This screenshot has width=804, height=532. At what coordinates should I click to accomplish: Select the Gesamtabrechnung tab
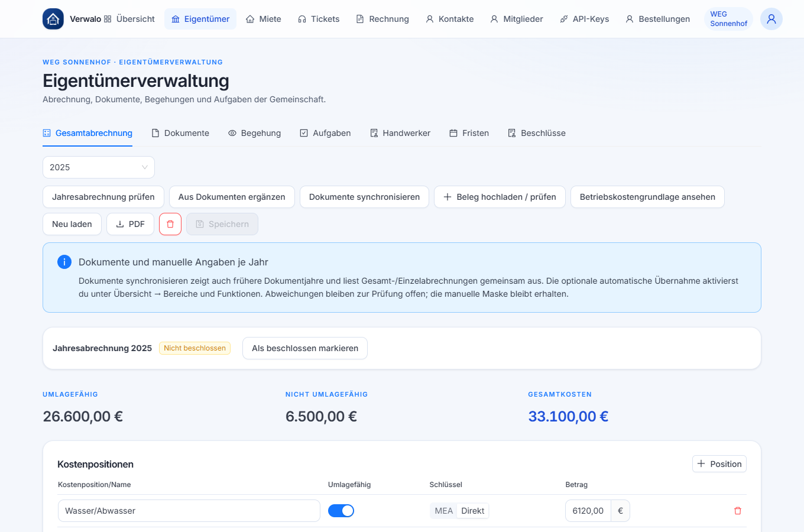(87, 133)
